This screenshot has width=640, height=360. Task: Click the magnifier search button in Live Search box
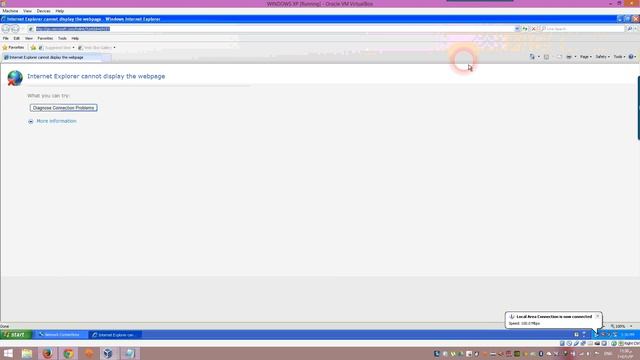[x=629, y=29]
